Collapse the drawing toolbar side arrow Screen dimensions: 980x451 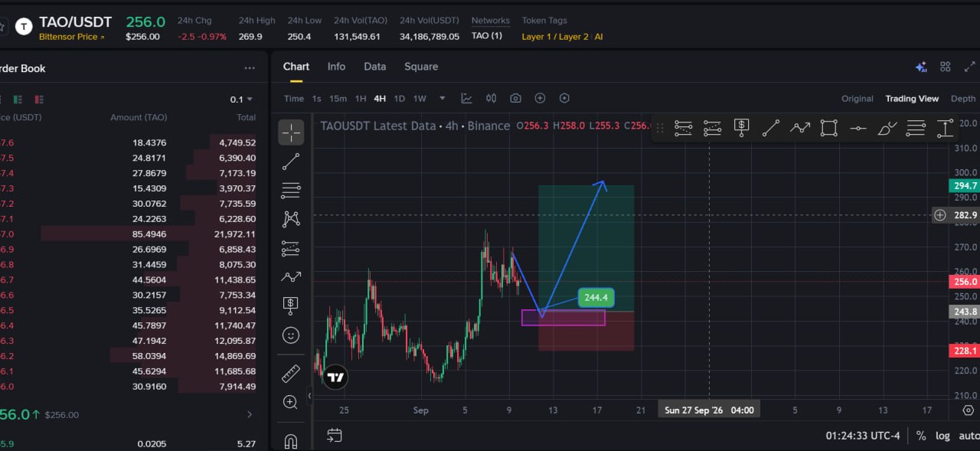coord(309,395)
